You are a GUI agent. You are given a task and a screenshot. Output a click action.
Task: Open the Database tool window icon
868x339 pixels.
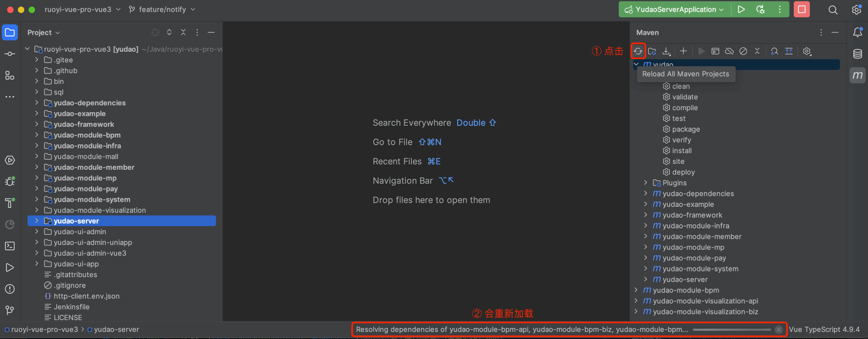[857, 54]
